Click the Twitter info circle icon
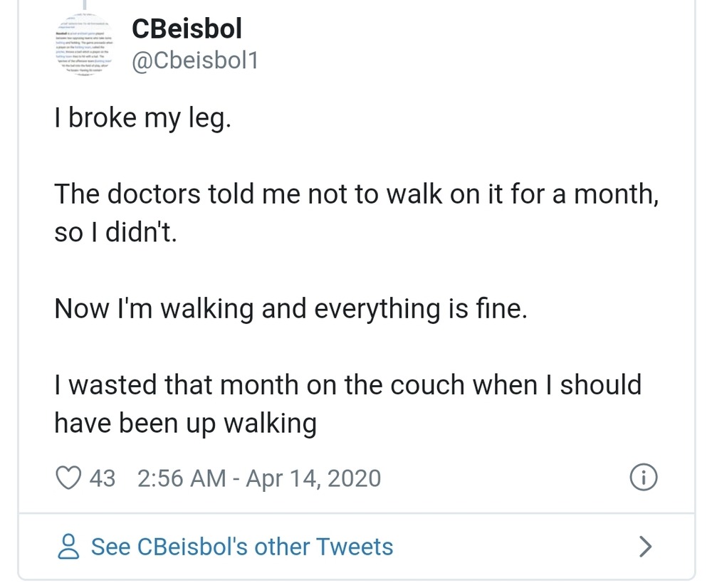Screen dimensions: 712x588 (644, 478)
